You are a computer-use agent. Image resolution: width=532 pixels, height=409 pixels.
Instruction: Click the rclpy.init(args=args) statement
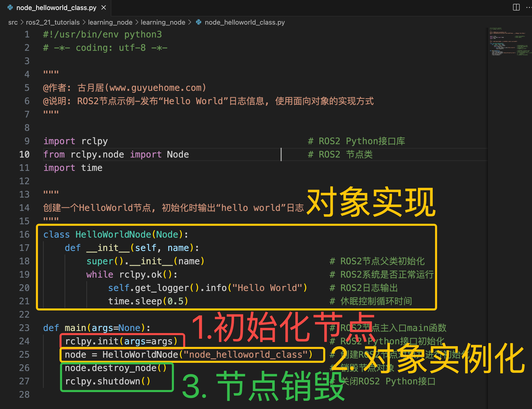[x=121, y=341]
